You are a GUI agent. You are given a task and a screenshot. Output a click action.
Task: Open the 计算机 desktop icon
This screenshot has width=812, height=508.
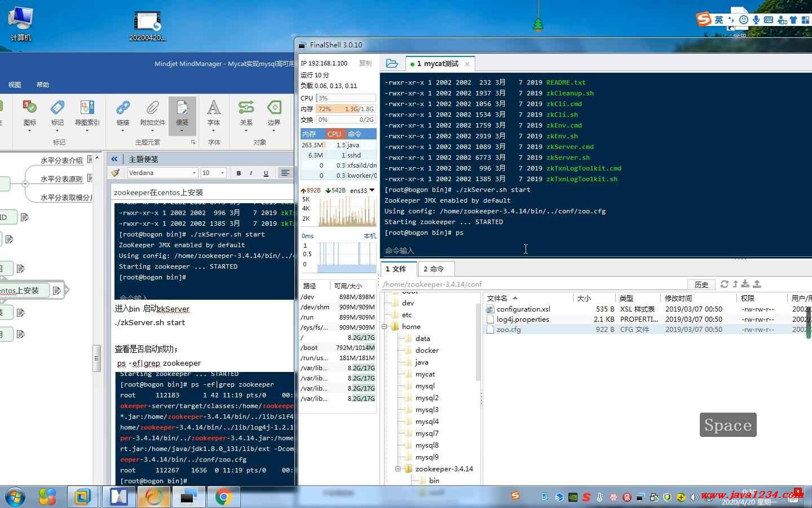(20, 23)
